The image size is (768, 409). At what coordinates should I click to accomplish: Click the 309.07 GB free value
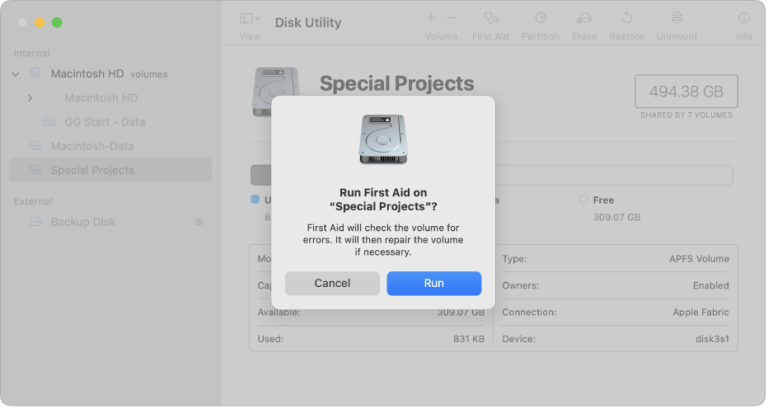pyautogui.click(x=617, y=217)
